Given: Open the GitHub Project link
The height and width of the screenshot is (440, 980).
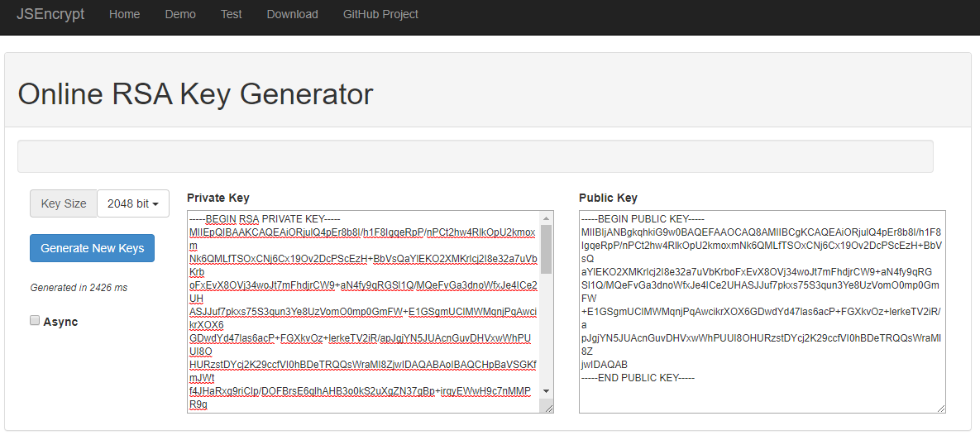Looking at the screenshot, I should [380, 14].
